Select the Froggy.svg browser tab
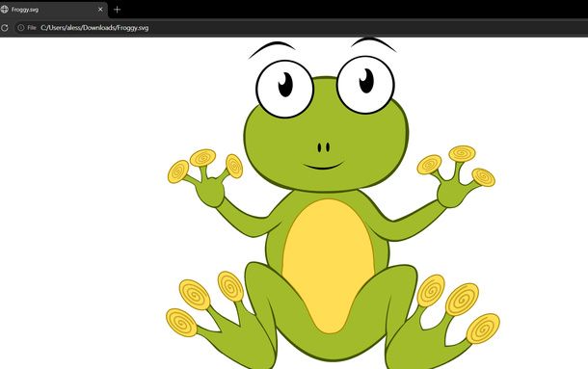588x369 pixels. [54, 10]
